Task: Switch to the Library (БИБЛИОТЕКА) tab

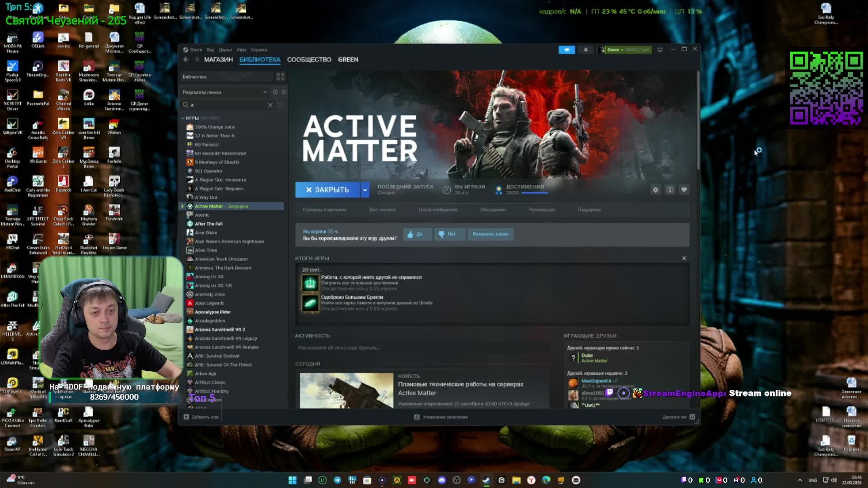Action: 260,60
